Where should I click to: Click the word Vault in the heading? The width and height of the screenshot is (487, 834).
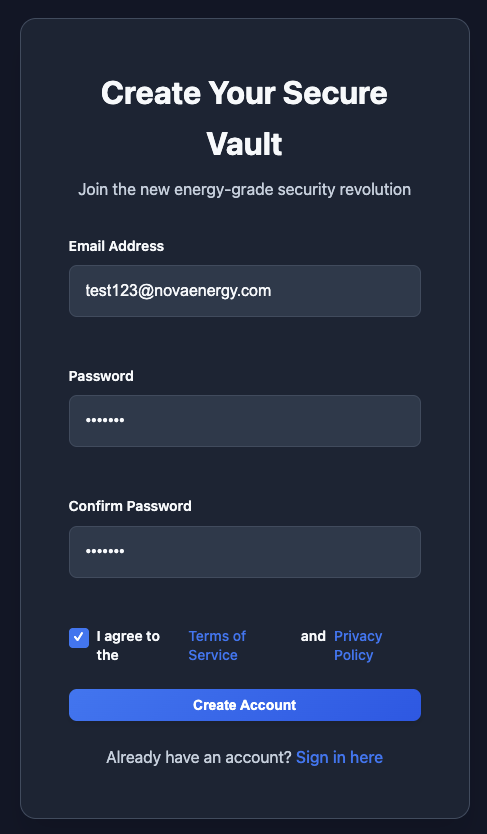coord(244,144)
